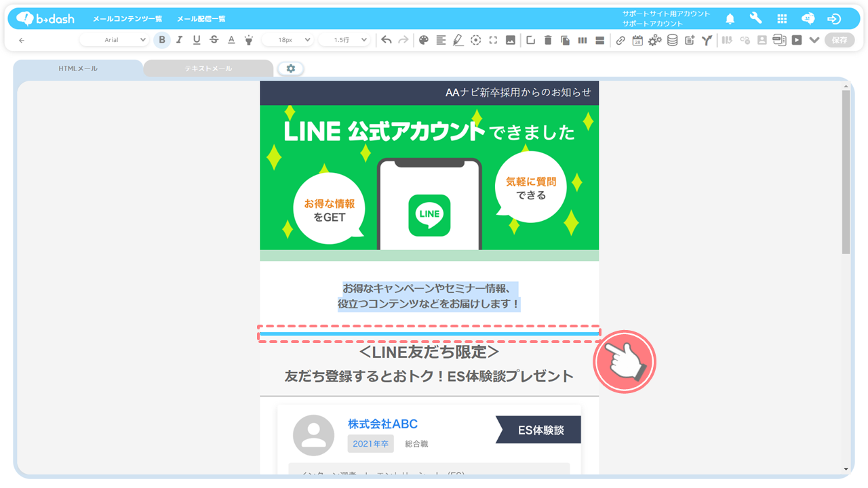The image size is (868, 488).
Task: Open the 1.5行 line height dropdown
Action: [343, 40]
